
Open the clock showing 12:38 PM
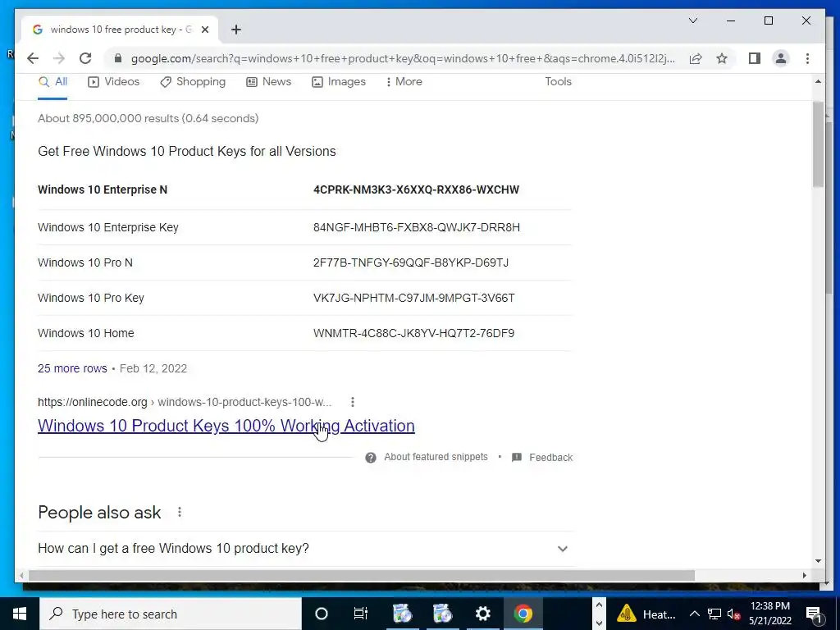(769, 614)
